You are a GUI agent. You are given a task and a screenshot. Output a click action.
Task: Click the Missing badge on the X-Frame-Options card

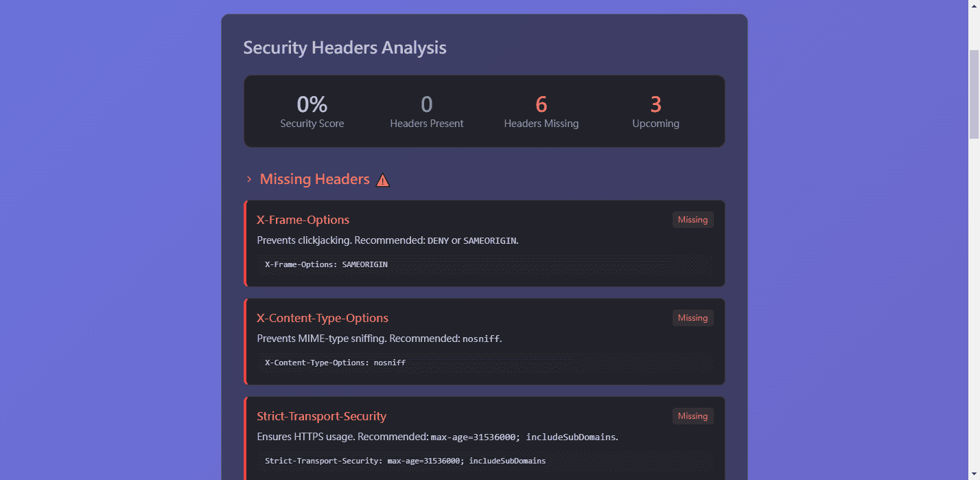tap(692, 220)
